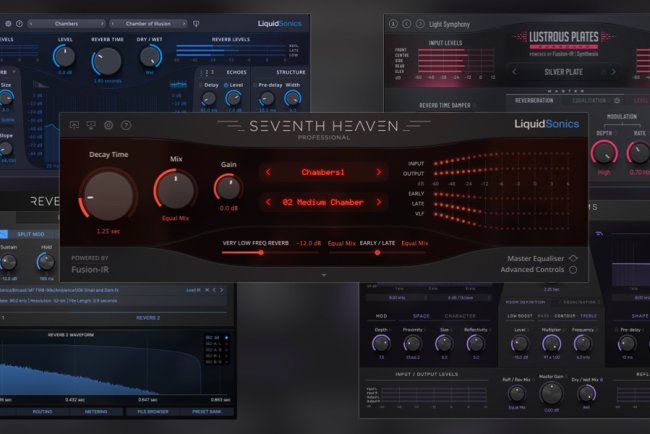Click the Seventh Heaven preset load icon
Viewport: 650px width, 434px height.
tap(75, 125)
